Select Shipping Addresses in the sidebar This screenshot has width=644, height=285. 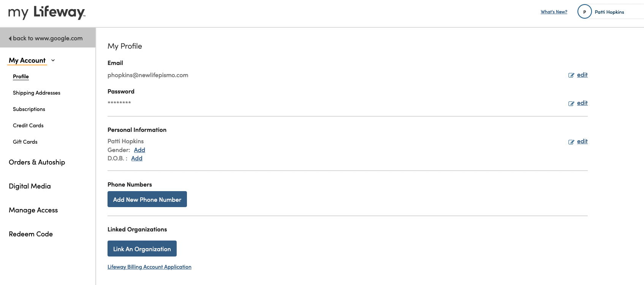coord(36,93)
